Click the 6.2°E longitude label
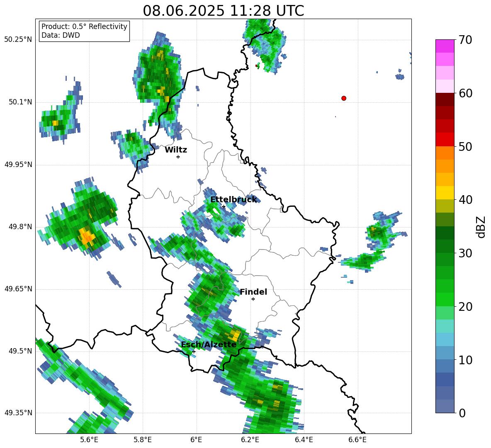This screenshot has height=448, width=491. tap(250, 440)
